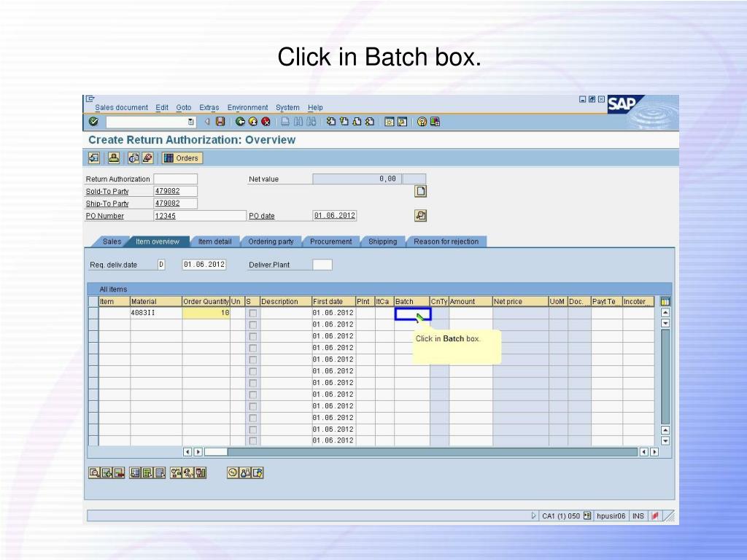Open the command field history dropdown
This screenshot has height=560, width=747.
tap(190, 122)
